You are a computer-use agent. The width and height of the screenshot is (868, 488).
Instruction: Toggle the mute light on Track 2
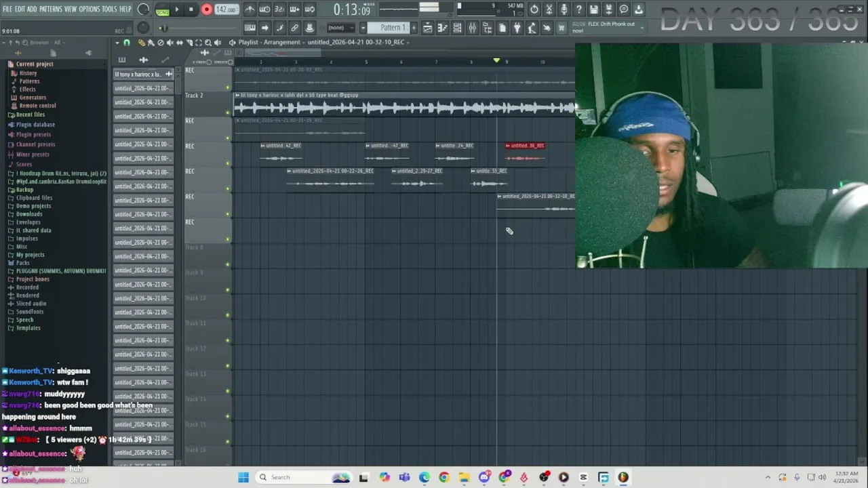pyautogui.click(x=228, y=113)
